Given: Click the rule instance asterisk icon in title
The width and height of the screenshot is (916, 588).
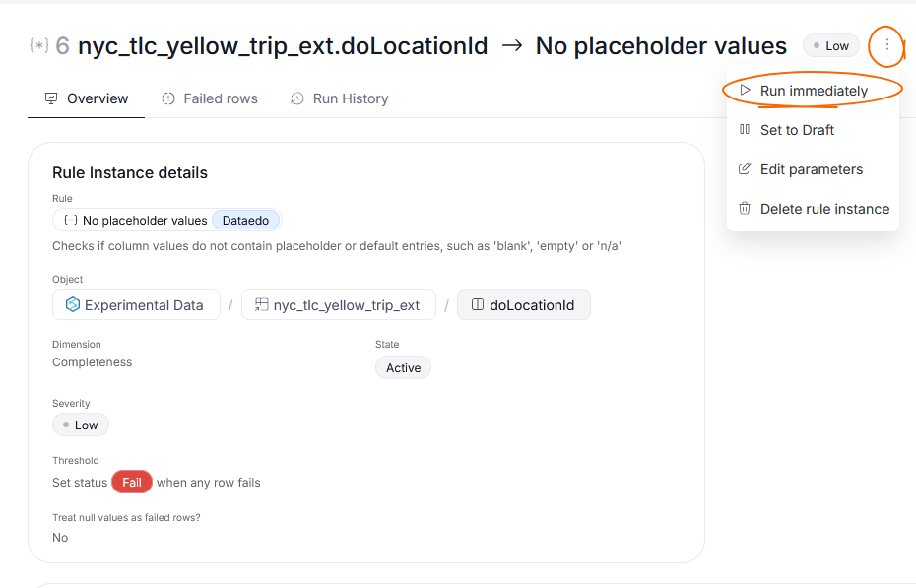Looking at the screenshot, I should pyautogui.click(x=39, y=45).
